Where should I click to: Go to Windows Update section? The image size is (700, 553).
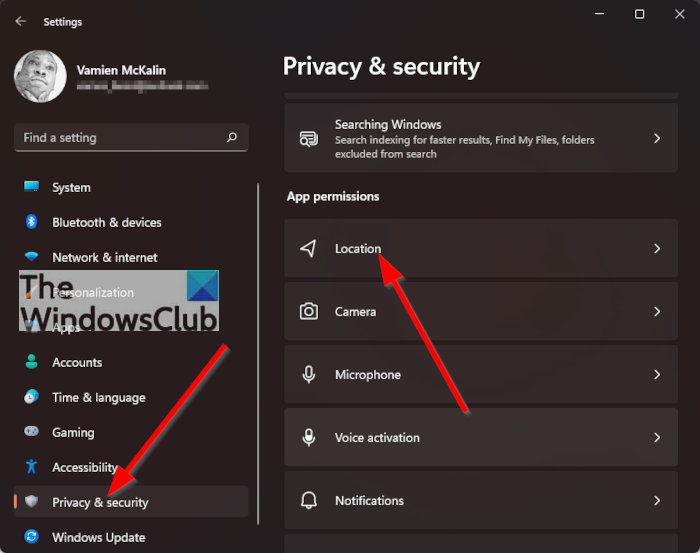point(98,537)
